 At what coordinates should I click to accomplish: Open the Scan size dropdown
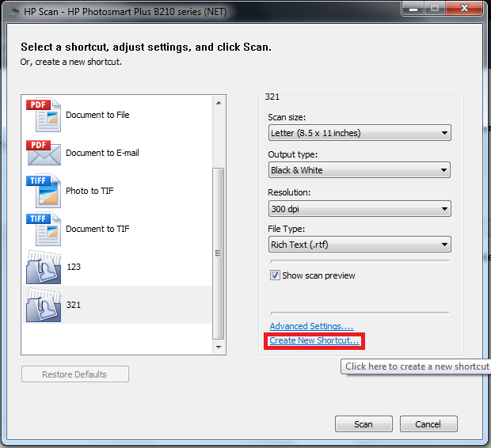point(360,133)
